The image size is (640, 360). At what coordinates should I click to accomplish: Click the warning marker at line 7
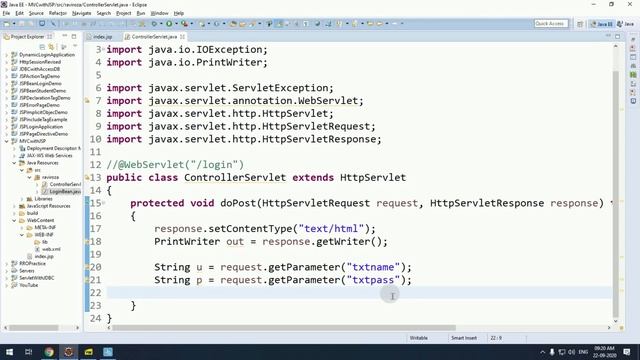[87, 100]
